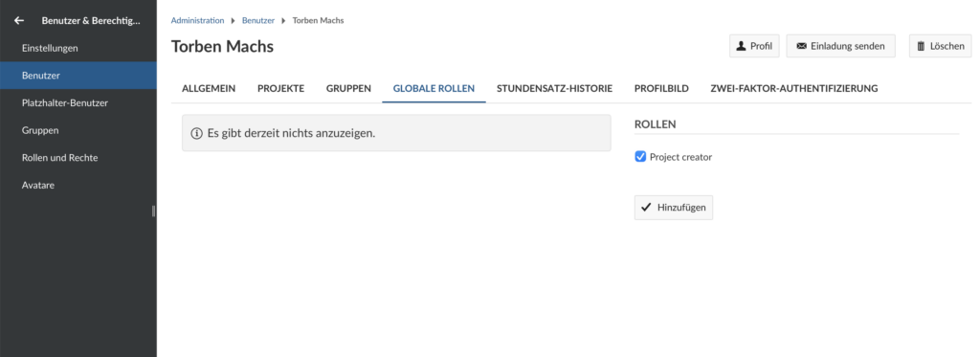Click the trash icon on Löschen button

click(921, 46)
